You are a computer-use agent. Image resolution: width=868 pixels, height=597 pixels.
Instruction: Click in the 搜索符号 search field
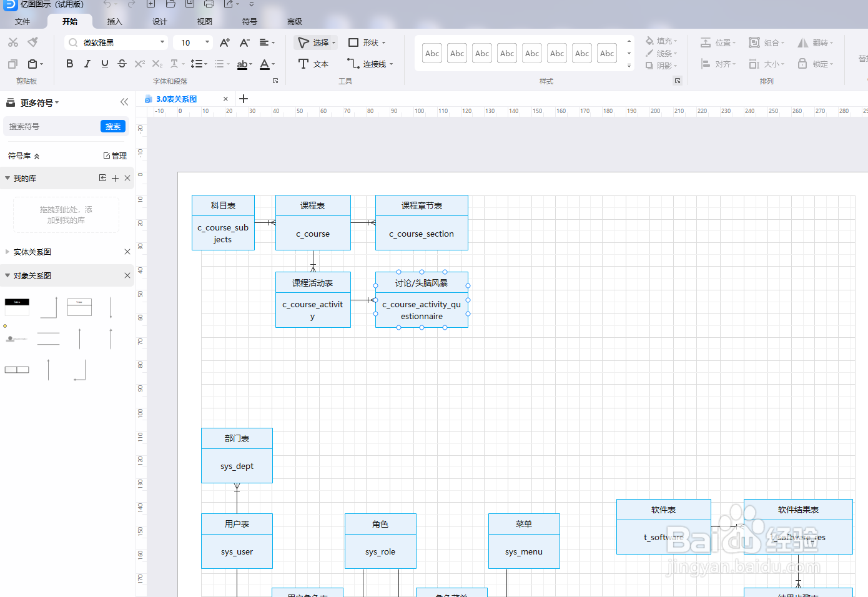[x=52, y=126]
